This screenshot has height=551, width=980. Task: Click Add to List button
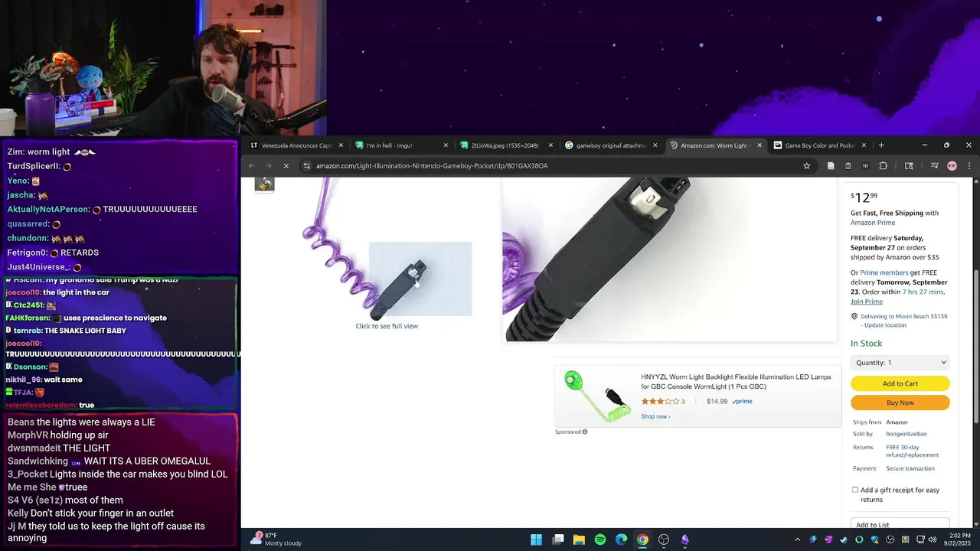click(900, 525)
